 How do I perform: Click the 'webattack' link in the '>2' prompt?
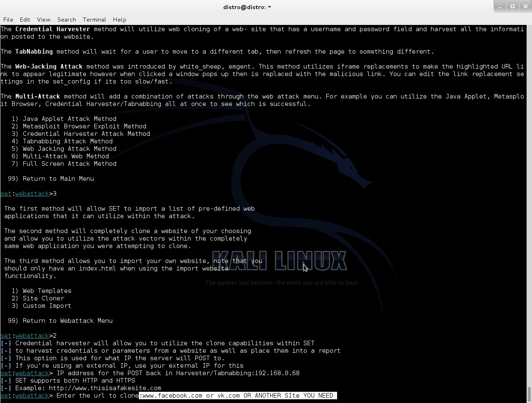click(x=32, y=336)
